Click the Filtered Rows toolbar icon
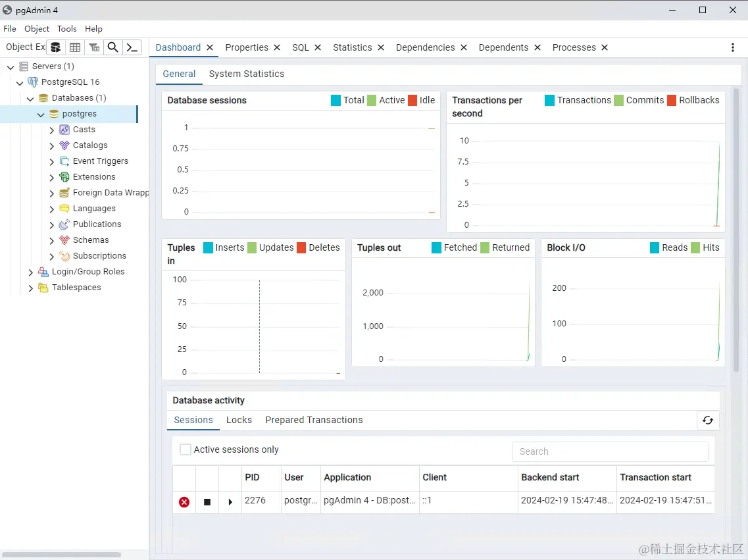The image size is (748, 560). tap(94, 47)
